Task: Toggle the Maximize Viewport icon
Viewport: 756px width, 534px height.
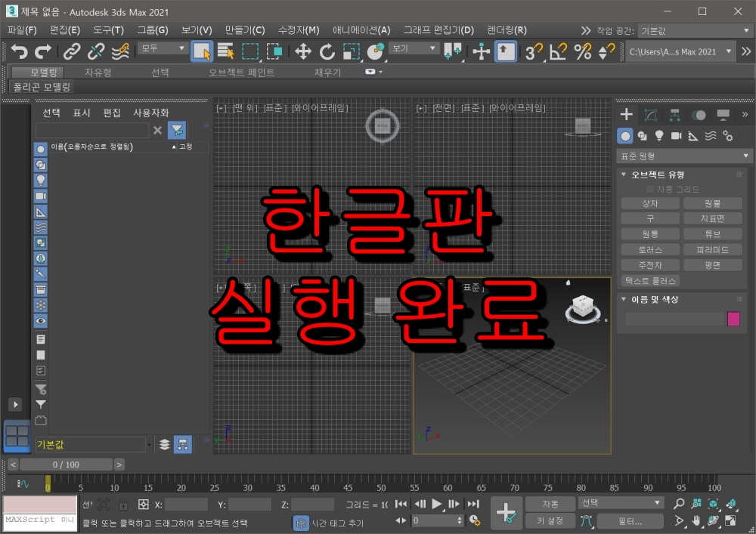Action: click(730, 520)
